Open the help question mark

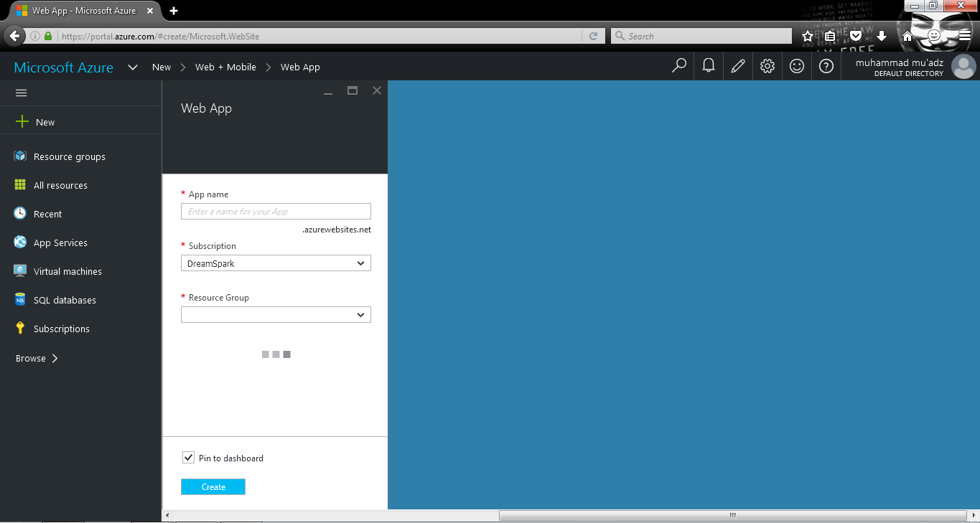(826, 66)
